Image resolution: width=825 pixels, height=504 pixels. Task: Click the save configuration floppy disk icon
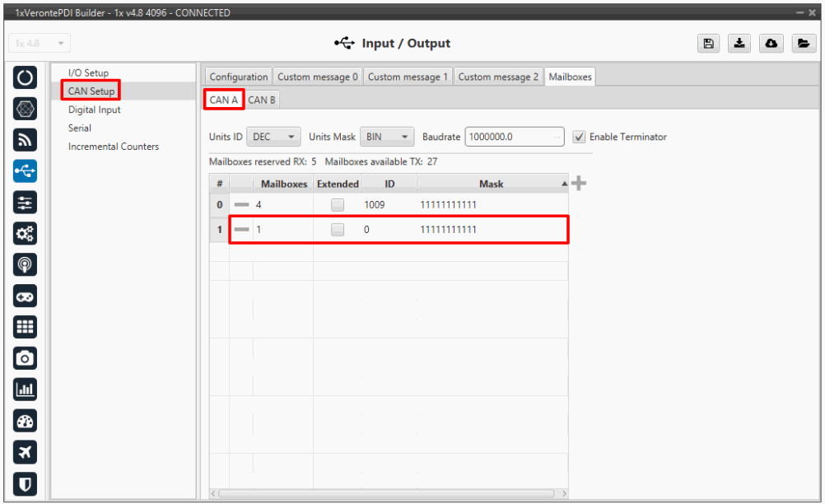pos(707,44)
